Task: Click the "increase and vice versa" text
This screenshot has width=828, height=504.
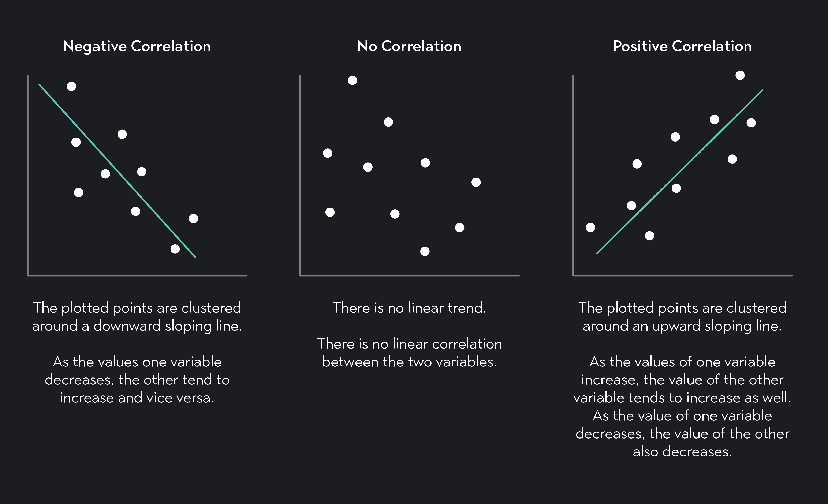Action: click(137, 398)
